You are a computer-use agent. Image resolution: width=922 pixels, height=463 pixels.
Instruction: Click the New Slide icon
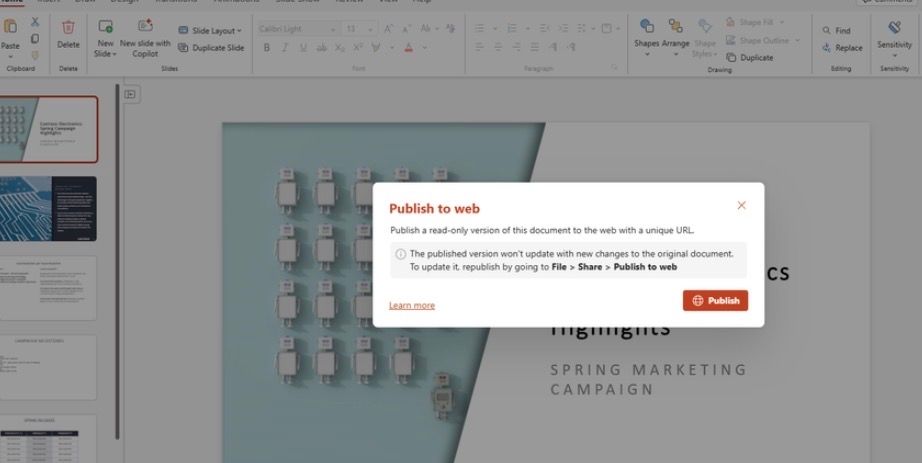tap(105, 26)
